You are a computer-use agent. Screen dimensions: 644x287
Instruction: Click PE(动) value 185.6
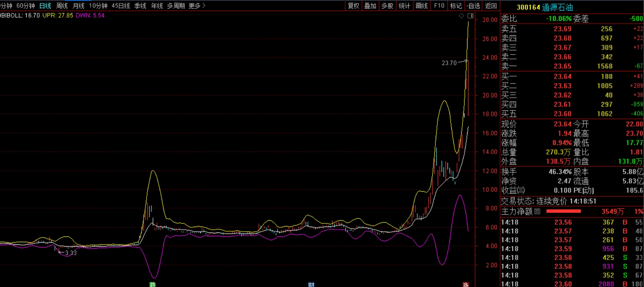(x=634, y=190)
